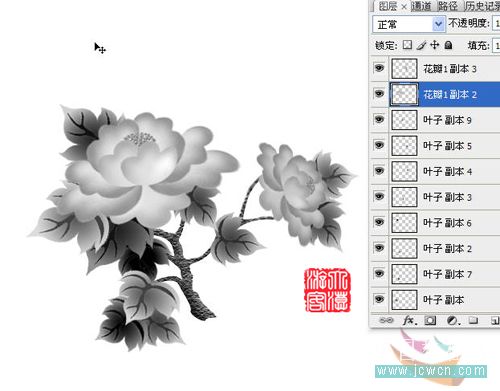The height and width of the screenshot is (391, 500).
Task: Hide the 叶子 副本 5 layer
Action: [379, 145]
